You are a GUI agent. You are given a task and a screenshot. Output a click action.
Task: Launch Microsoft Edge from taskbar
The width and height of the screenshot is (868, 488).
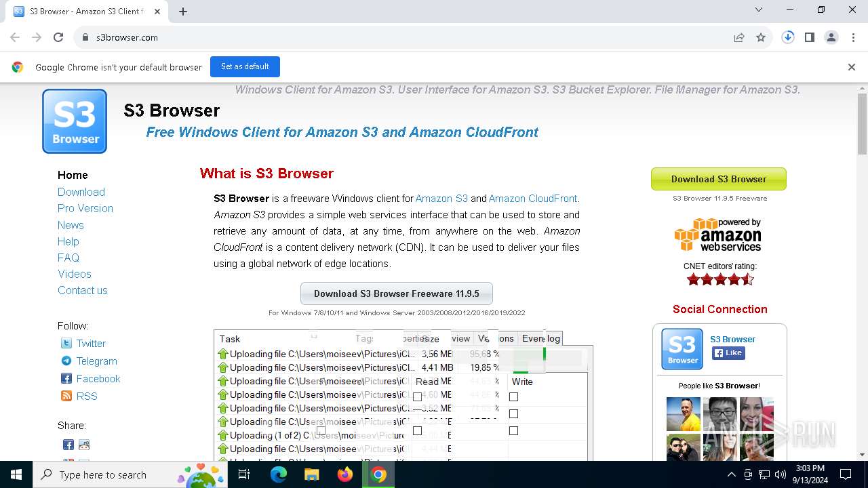(279, 474)
